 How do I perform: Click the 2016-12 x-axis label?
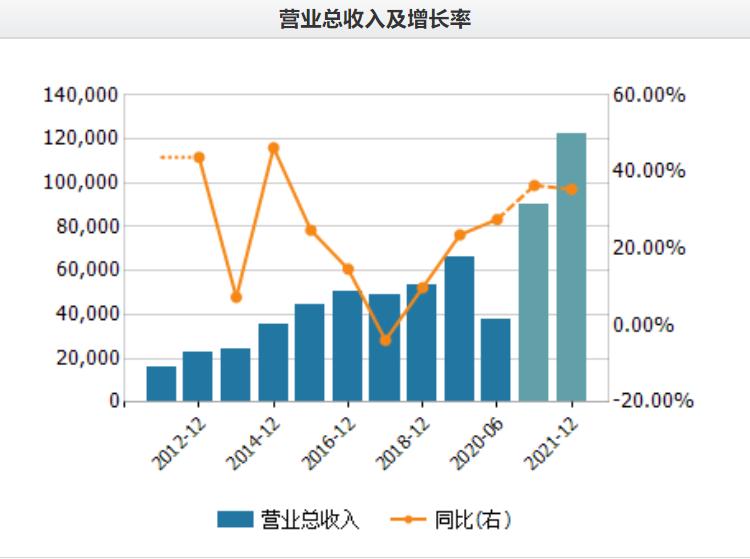(329, 443)
